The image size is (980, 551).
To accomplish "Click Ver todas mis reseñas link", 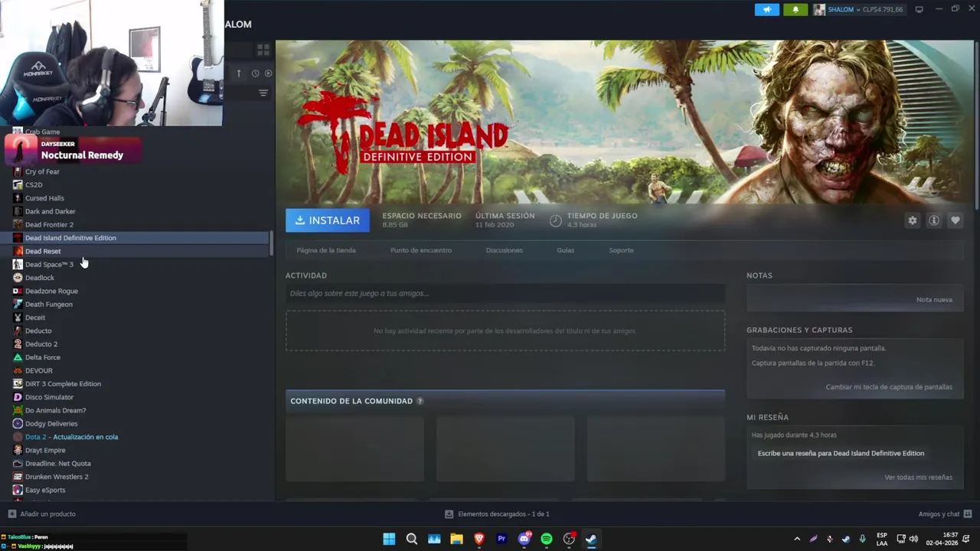I will (918, 477).
